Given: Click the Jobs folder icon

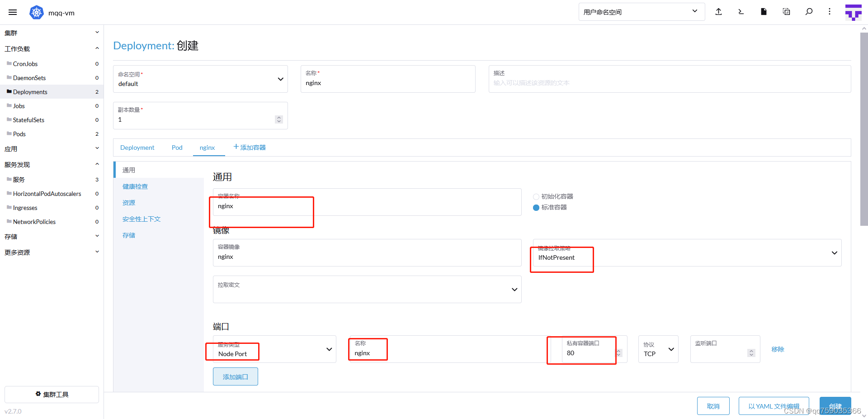Looking at the screenshot, I should pyautogui.click(x=9, y=105).
